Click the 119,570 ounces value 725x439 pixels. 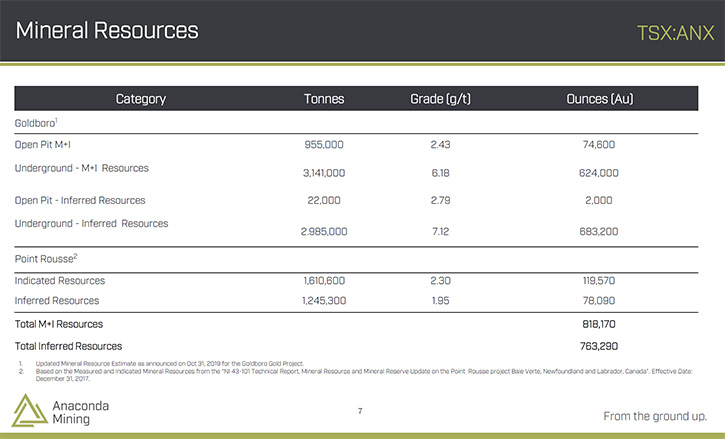click(x=599, y=281)
